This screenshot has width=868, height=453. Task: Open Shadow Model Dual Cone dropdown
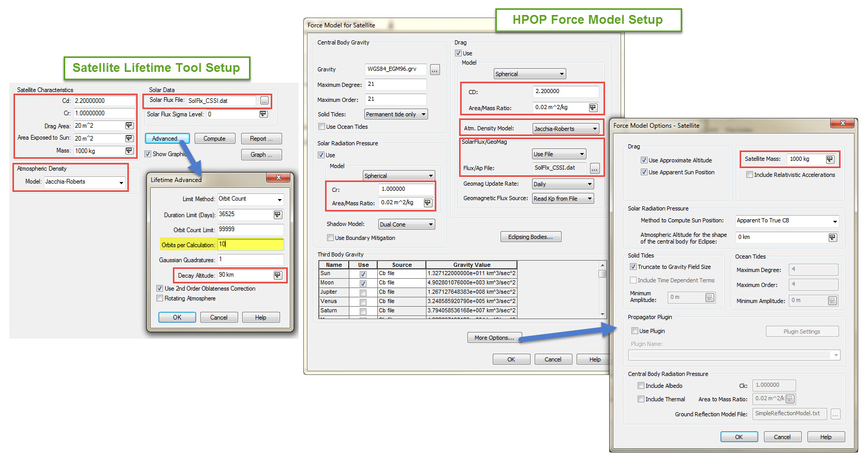tap(407, 224)
